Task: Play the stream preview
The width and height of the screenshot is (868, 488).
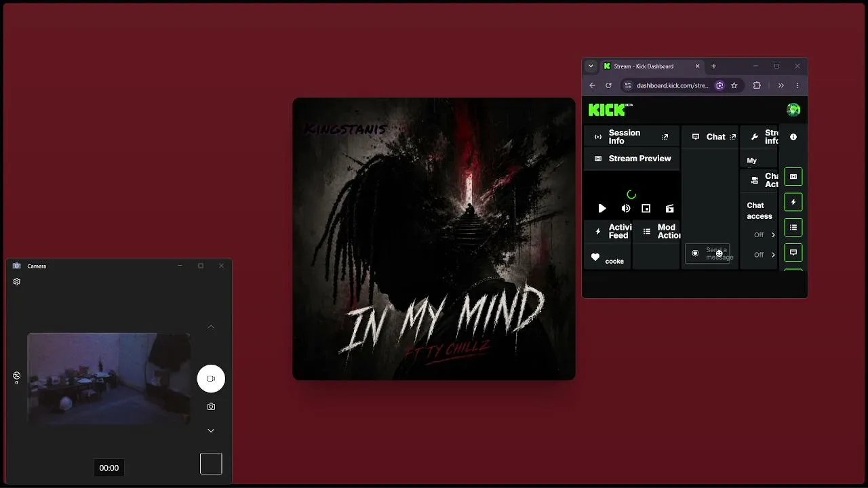Action: point(602,209)
